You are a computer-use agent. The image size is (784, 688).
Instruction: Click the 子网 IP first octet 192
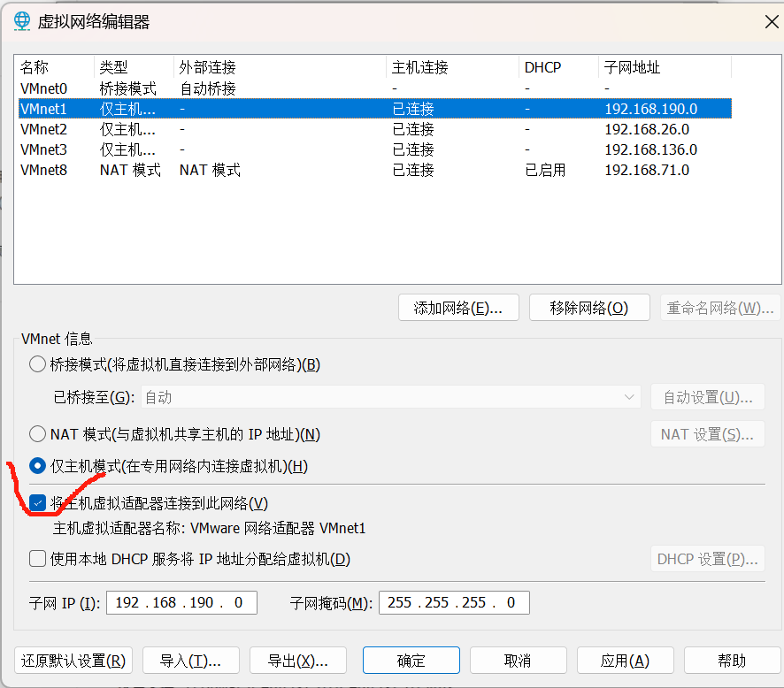[127, 602]
